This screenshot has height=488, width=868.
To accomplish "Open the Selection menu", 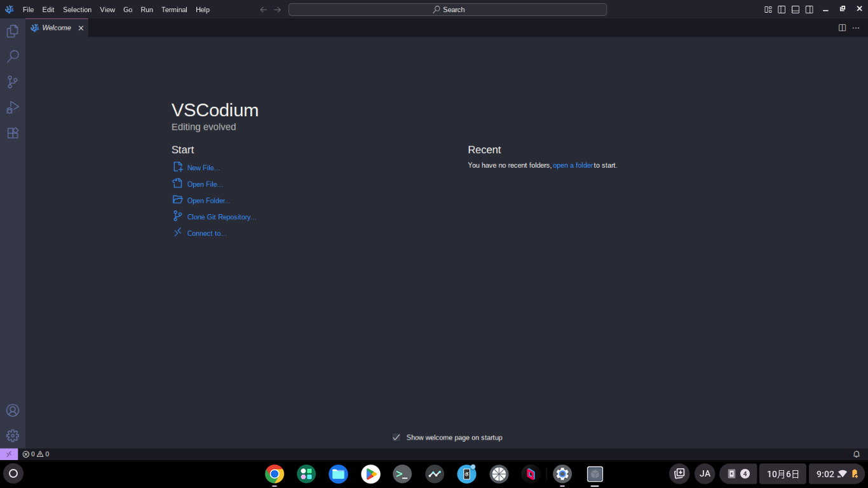I will [x=77, y=10].
